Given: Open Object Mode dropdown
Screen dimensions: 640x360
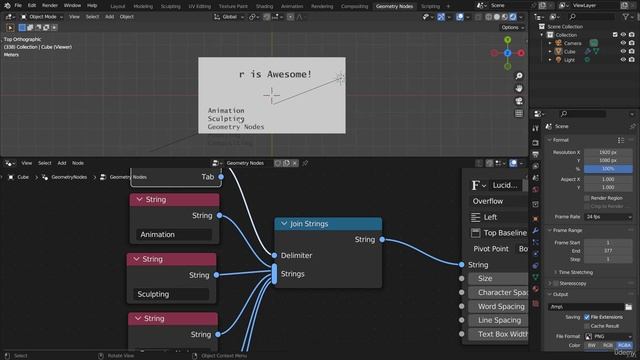Looking at the screenshot, I should click(x=41, y=17).
